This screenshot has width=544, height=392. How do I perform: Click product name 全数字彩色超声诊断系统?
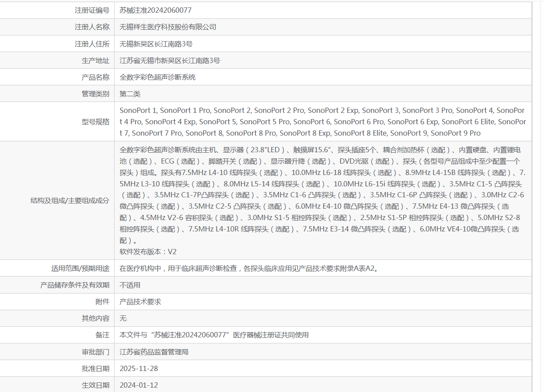(x=157, y=77)
